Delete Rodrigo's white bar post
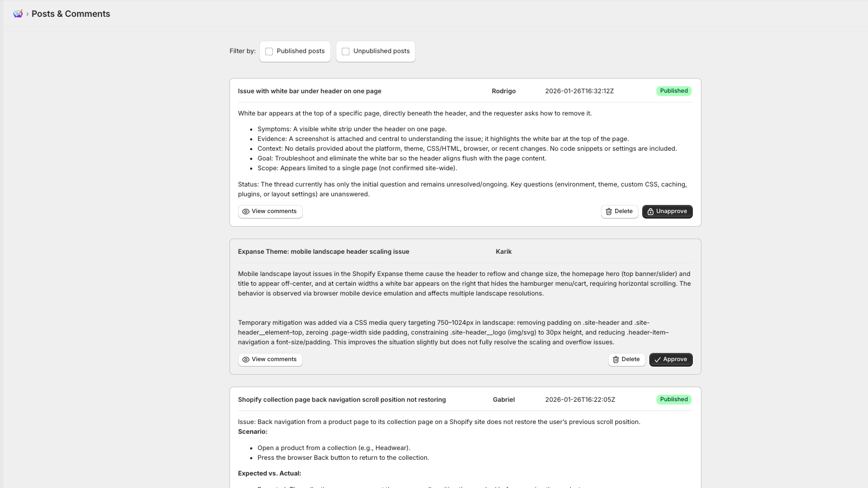The image size is (868, 488). point(619,211)
